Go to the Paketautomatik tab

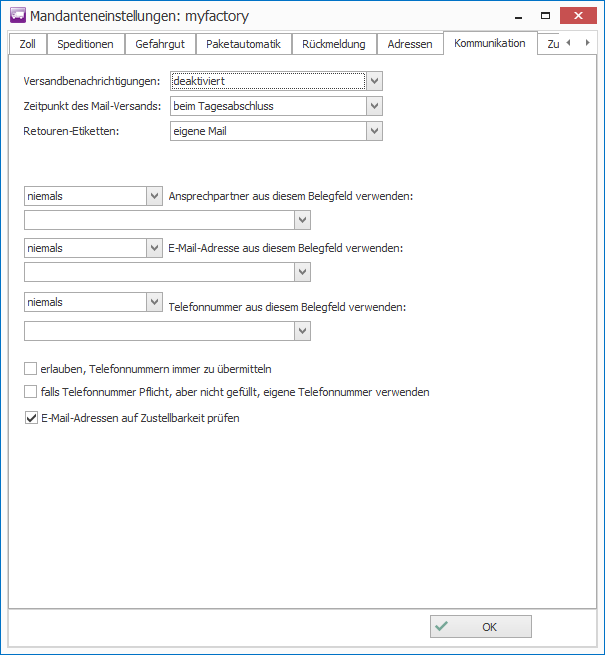point(244,44)
